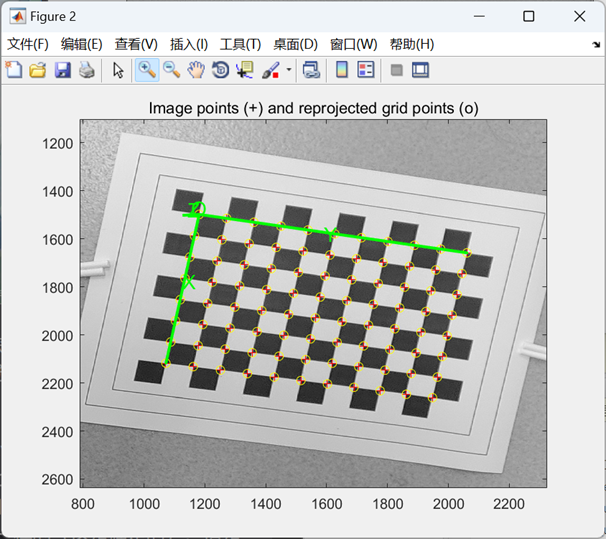
Task: Click the green origin O marker
Action: [198, 209]
